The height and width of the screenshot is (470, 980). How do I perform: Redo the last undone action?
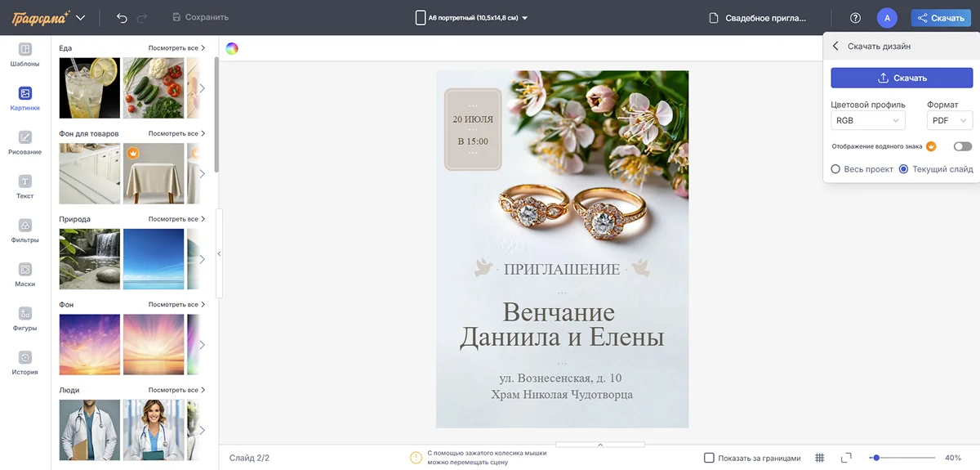pyautogui.click(x=143, y=17)
